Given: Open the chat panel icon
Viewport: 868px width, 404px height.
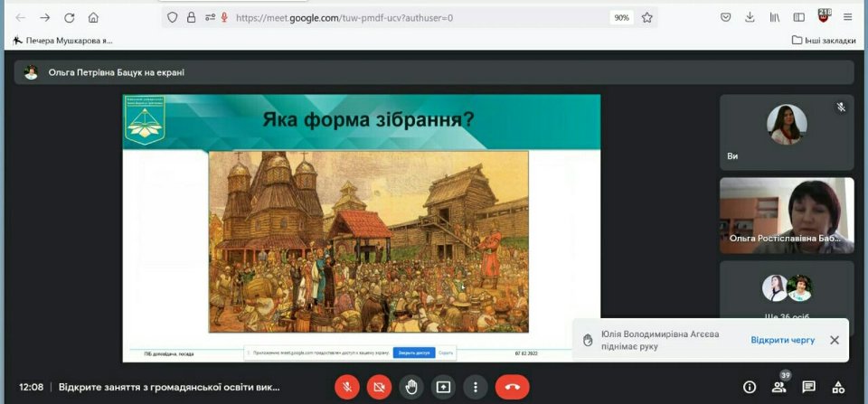Looking at the screenshot, I should click(808, 387).
